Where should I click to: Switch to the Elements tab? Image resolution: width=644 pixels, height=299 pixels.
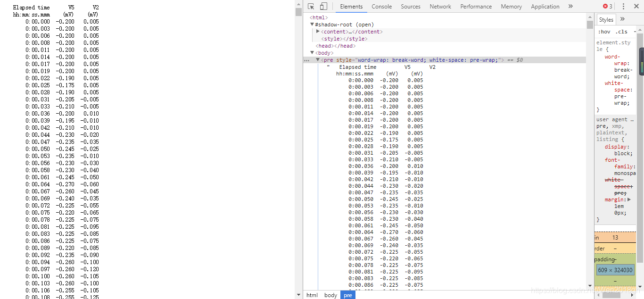pyautogui.click(x=351, y=7)
